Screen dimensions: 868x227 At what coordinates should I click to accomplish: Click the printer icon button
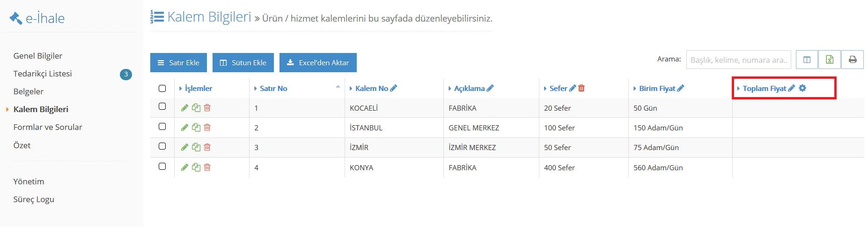[x=853, y=60]
